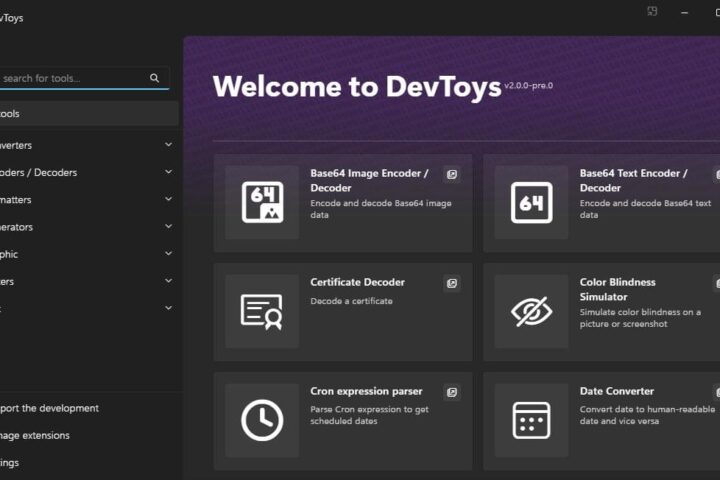The image size is (720, 480).
Task: Open Cron expression parser in new window
Action: tap(452, 392)
